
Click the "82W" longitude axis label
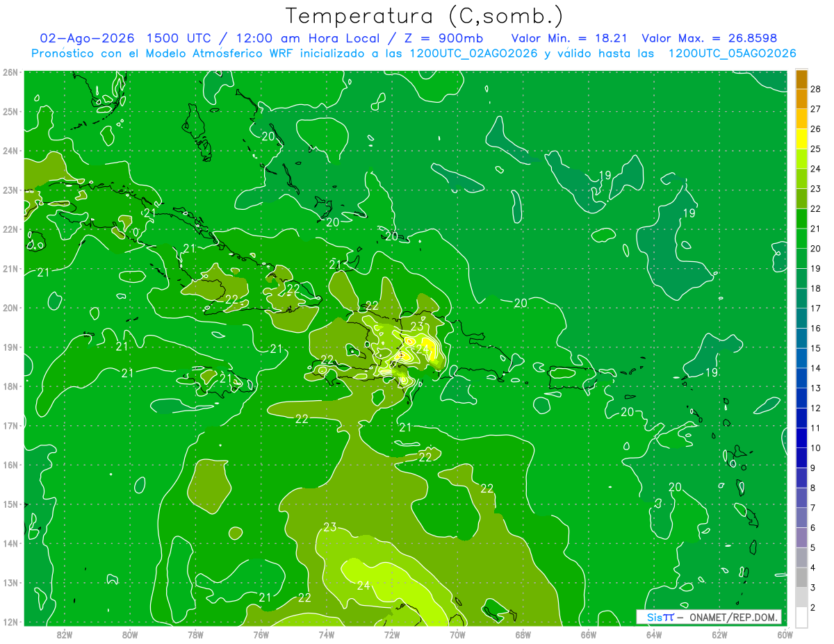pos(65,634)
